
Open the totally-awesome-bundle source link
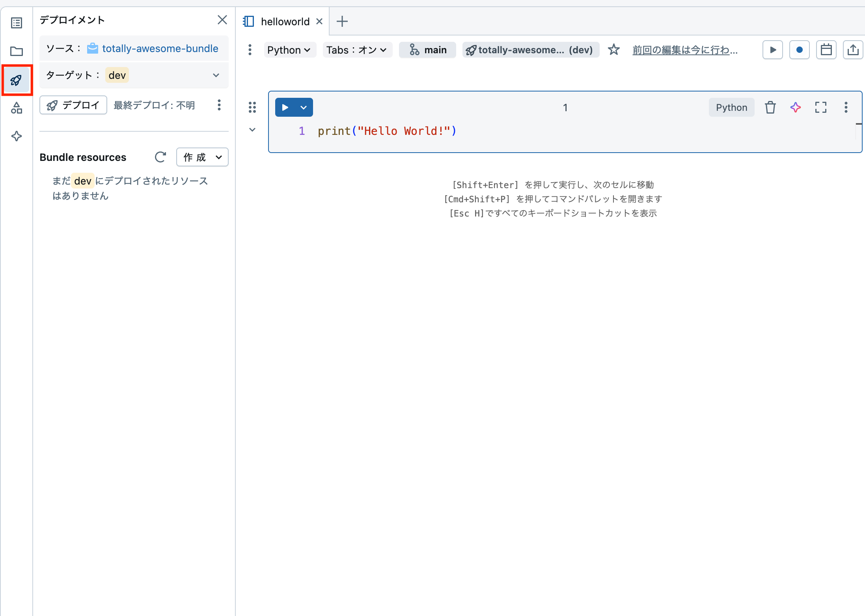click(160, 48)
